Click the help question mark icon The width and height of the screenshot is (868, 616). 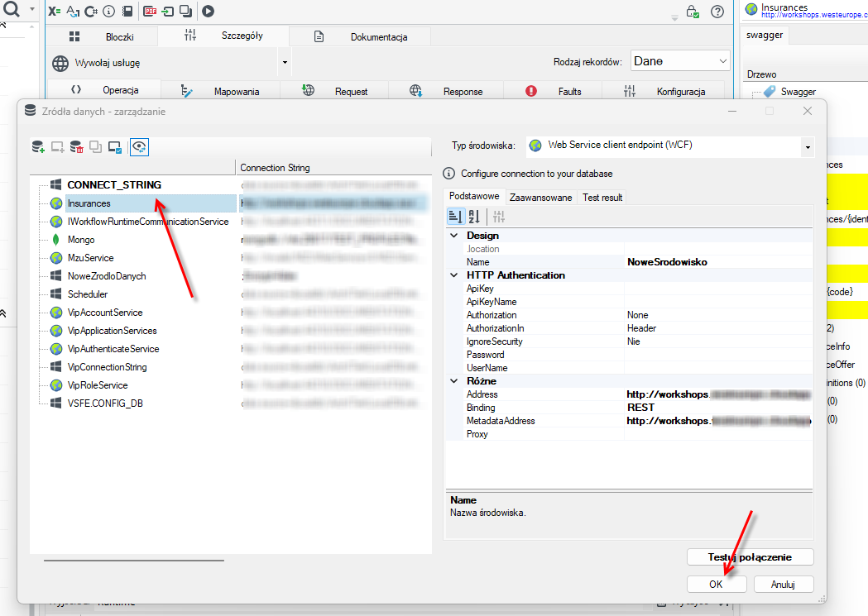(x=717, y=12)
